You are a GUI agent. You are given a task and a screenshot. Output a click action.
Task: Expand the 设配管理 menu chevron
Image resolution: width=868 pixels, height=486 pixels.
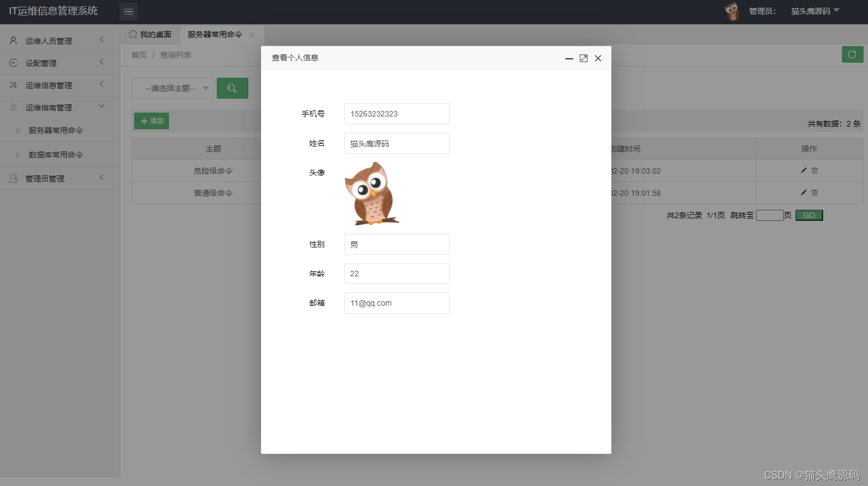click(101, 62)
